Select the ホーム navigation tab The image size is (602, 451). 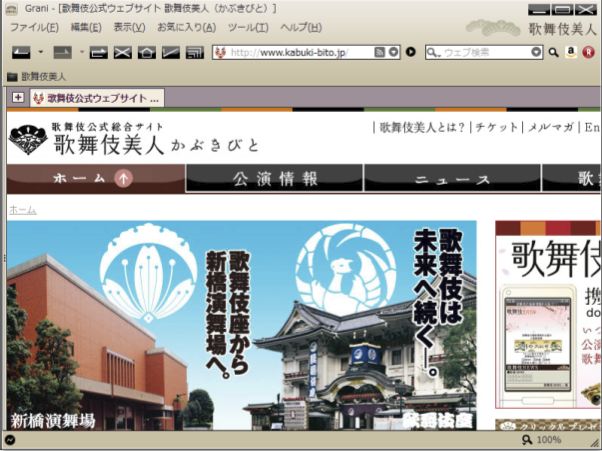point(96,178)
